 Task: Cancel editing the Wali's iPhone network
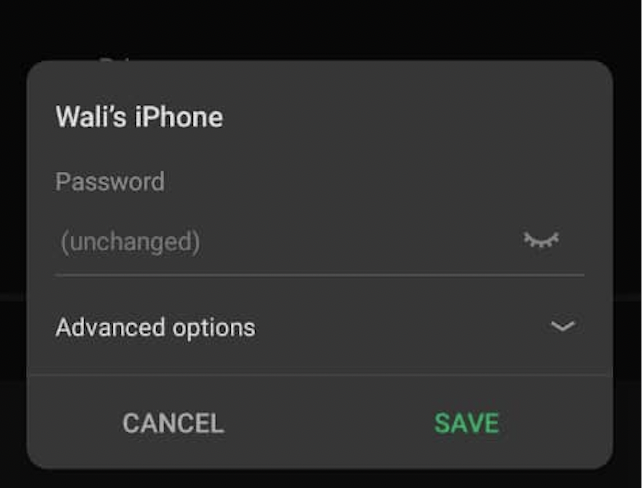(x=173, y=423)
